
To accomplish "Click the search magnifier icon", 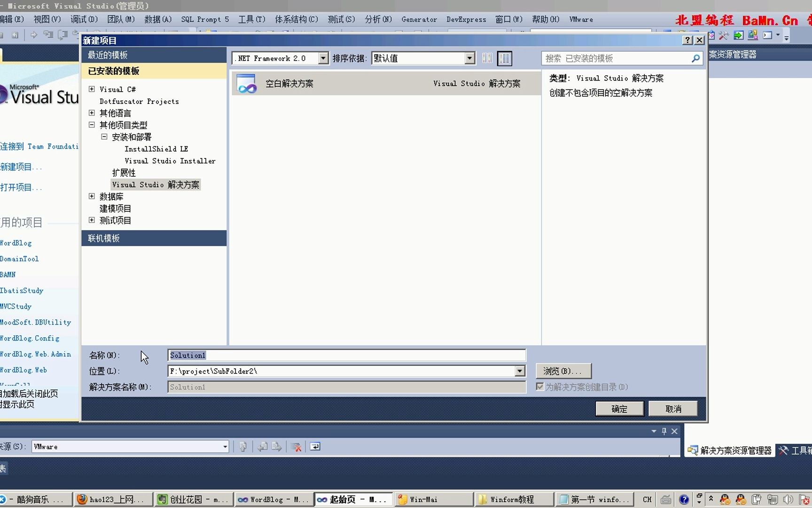I will pyautogui.click(x=695, y=58).
